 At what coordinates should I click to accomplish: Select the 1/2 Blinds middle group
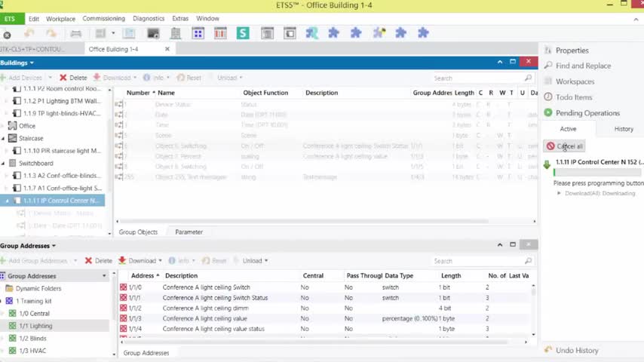click(32, 339)
